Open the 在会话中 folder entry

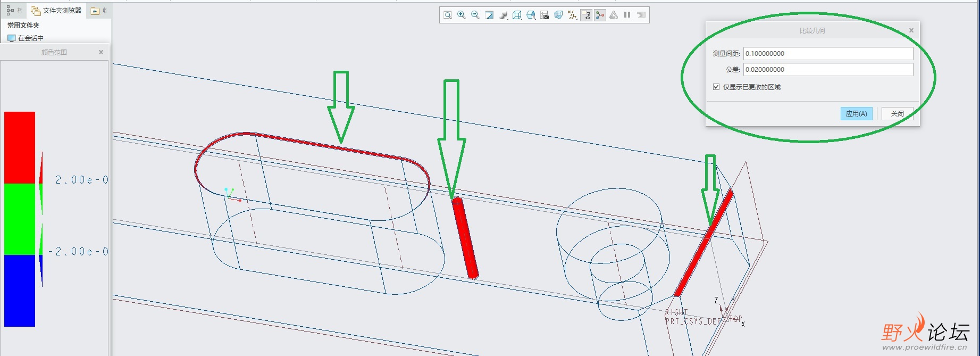coord(26,38)
